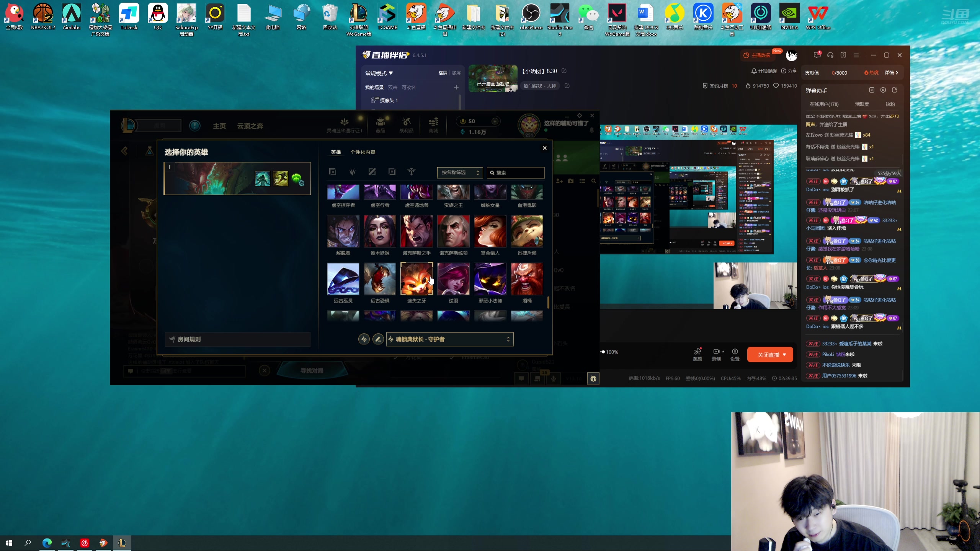Select the 迷失之牙 (Gnar) champion portrait
Image resolution: width=980 pixels, height=551 pixels.
416,279
